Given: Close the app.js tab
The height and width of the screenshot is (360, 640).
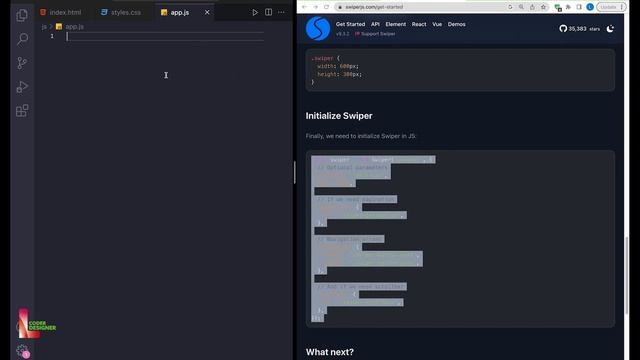Looking at the screenshot, I should (x=207, y=13).
